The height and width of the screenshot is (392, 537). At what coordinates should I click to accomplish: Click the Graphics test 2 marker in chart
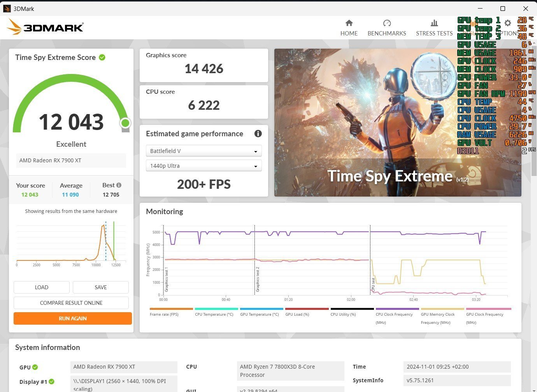tap(257, 279)
